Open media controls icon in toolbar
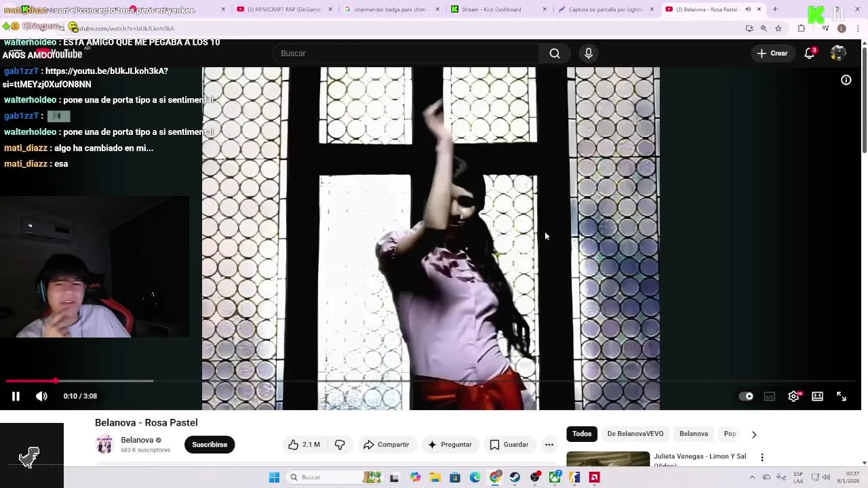The width and height of the screenshot is (868, 488). (x=825, y=28)
